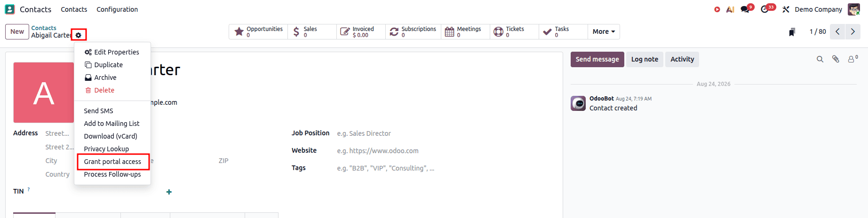Click the red record icon in top bar
The image size is (868, 218).
coord(717,9)
